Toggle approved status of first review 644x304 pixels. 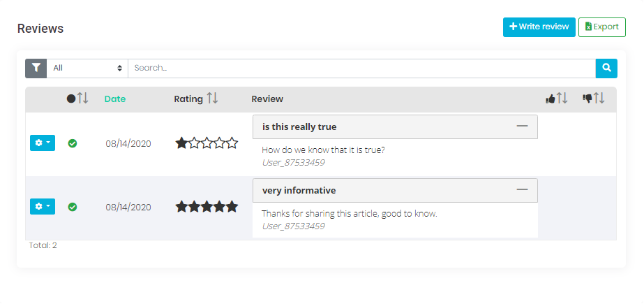tap(73, 143)
